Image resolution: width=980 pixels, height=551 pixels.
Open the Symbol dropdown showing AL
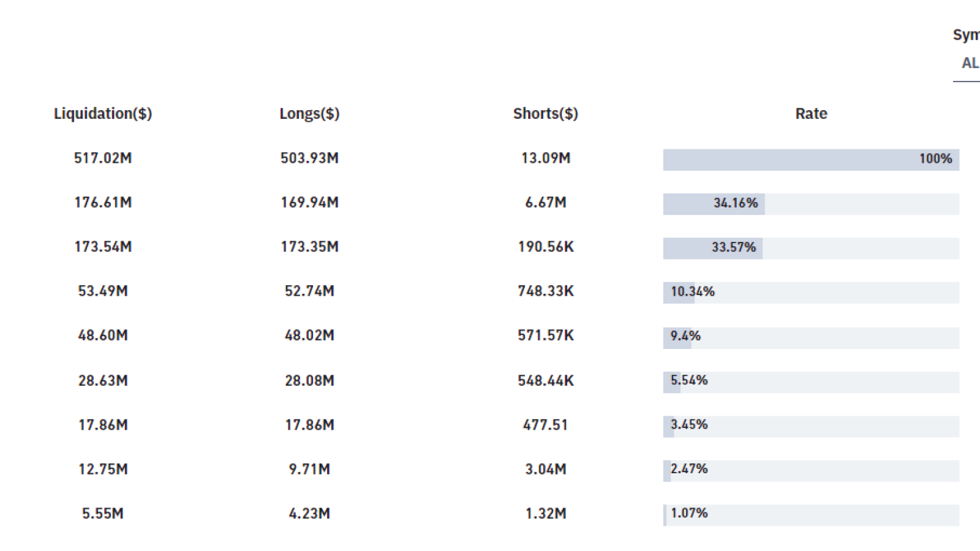[968, 63]
